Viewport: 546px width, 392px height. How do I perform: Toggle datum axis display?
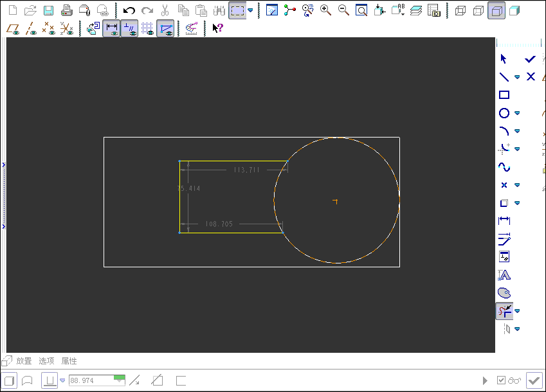(x=31, y=28)
